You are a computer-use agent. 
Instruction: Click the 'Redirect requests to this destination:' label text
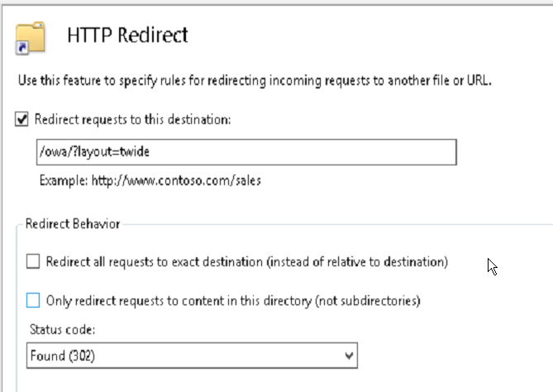click(132, 120)
